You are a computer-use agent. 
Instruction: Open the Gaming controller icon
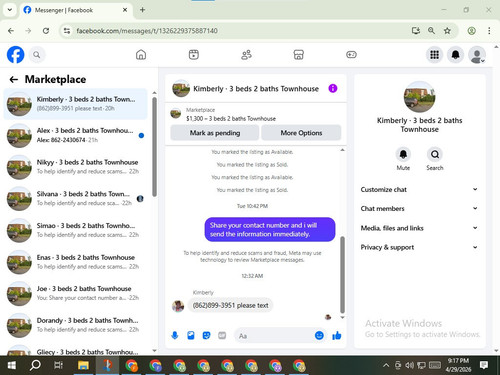pos(351,55)
